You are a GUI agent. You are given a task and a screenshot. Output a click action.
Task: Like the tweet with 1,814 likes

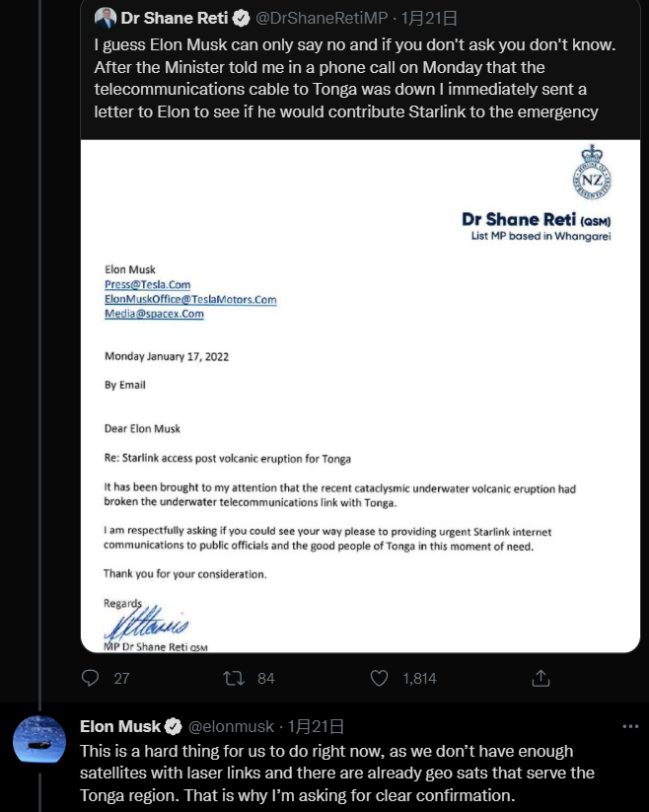point(380,678)
